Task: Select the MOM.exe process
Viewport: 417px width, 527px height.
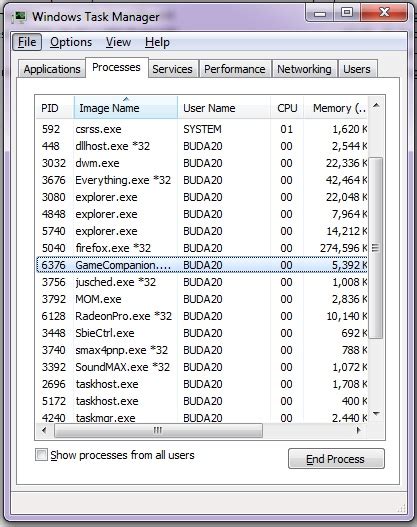Action: click(202, 299)
